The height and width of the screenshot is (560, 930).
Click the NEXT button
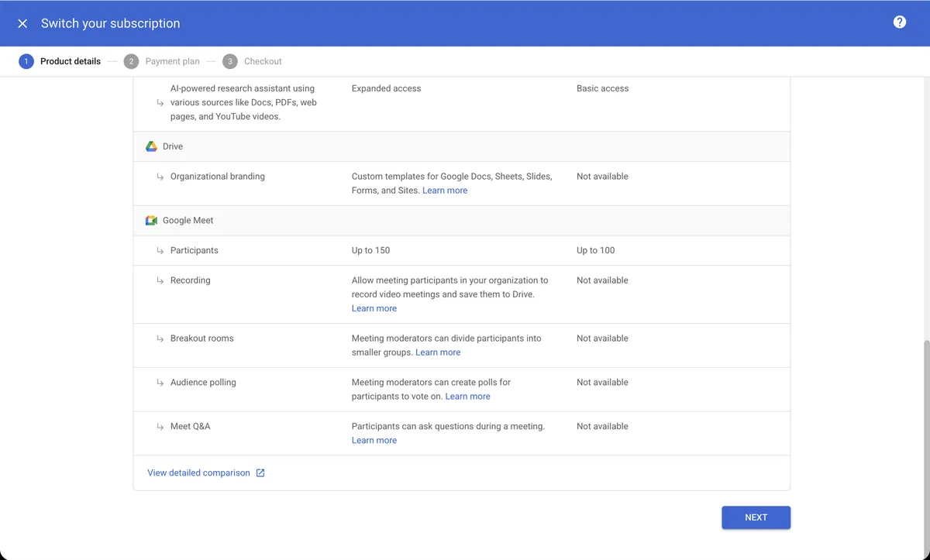tap(756, 517)
